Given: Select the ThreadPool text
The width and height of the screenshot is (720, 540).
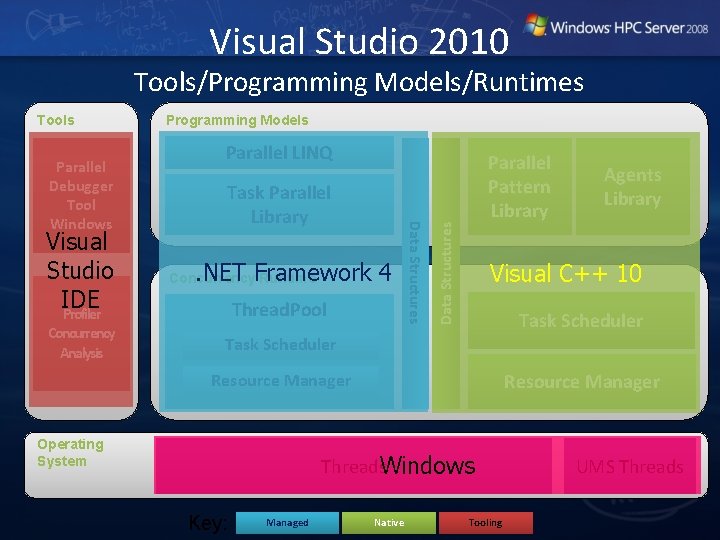Looking at the screenshot, I should [279, 309].
